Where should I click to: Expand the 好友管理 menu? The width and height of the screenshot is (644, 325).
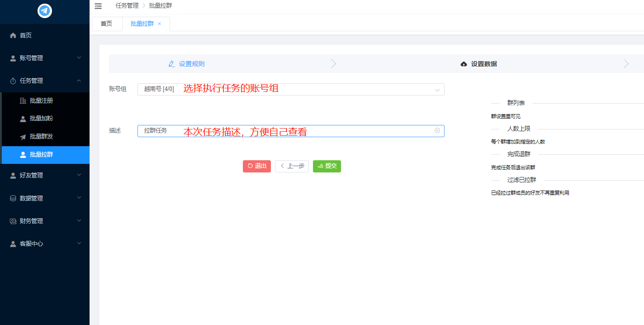(x=45, y=175)
